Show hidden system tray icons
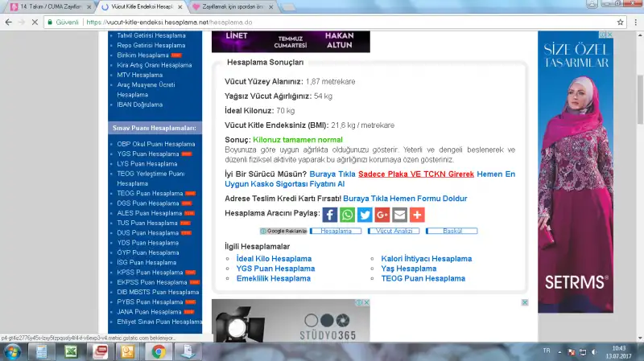 pos(559,352)
